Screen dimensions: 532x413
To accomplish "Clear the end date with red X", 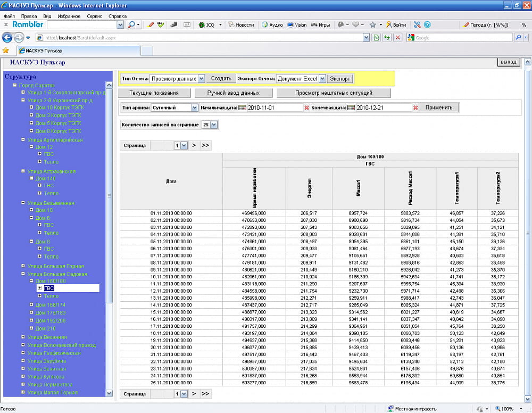I will [415, 108].
